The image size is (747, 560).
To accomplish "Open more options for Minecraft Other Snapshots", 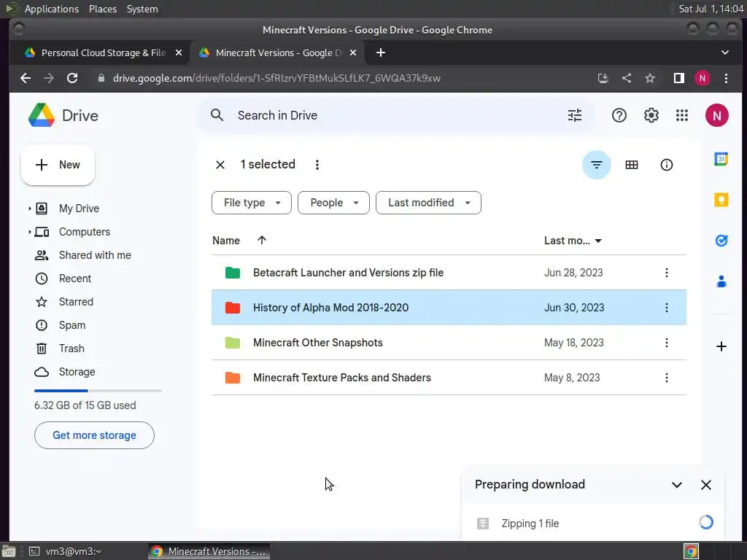I will [667, 343].
